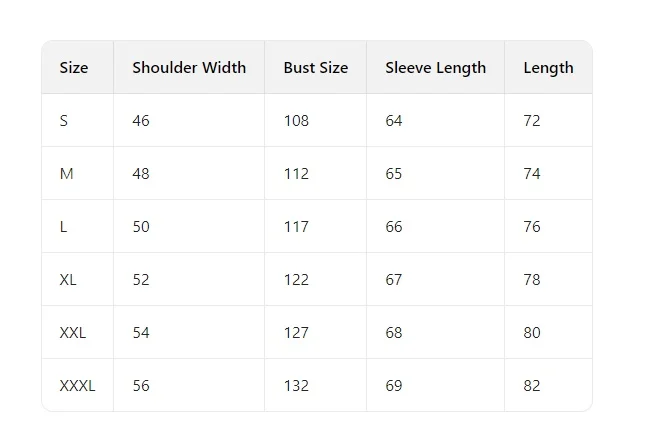Click the Size column header
The height and width of the screenshot is (434, 656).
tap(74, 68)
